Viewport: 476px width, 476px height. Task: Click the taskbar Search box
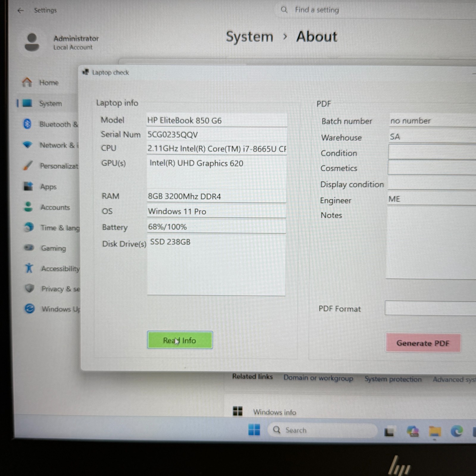click(x=322, y=430)
